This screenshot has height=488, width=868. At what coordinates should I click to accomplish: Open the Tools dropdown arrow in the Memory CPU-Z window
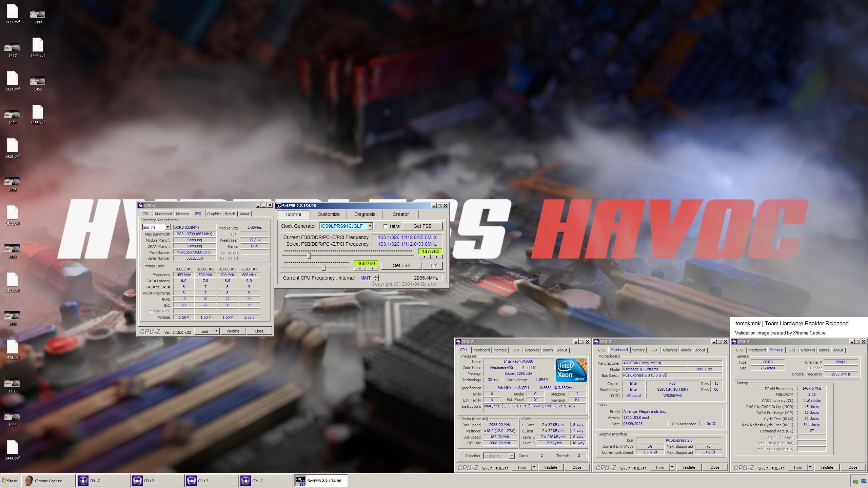point(810,467)
